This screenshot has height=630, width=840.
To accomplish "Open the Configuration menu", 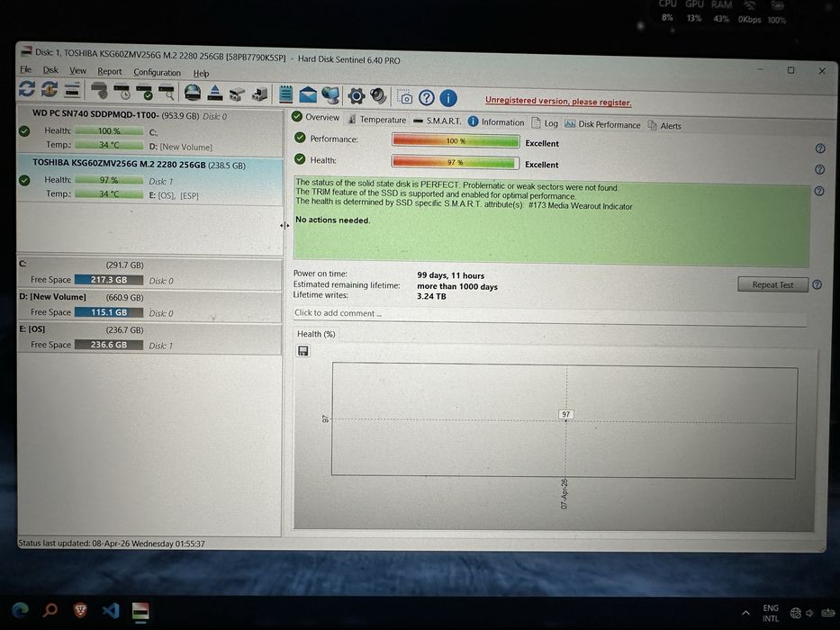I will point(157,72).
